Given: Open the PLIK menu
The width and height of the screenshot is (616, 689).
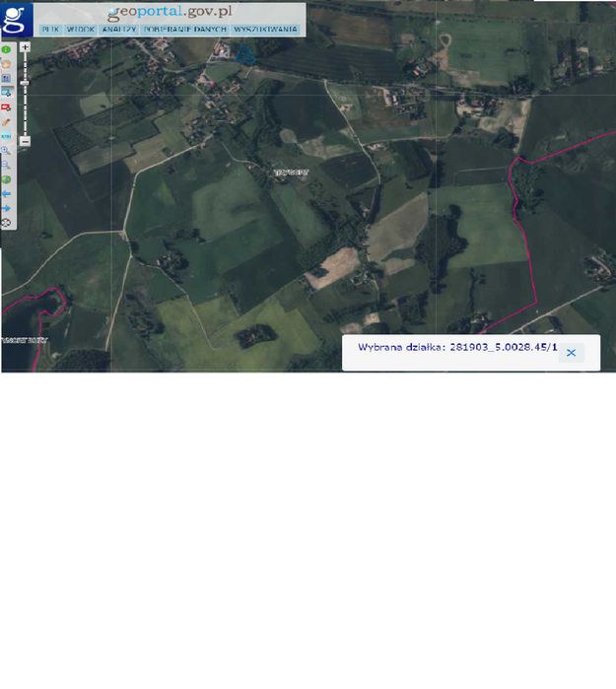Looking at the screenshot, I should click(50, 30).
